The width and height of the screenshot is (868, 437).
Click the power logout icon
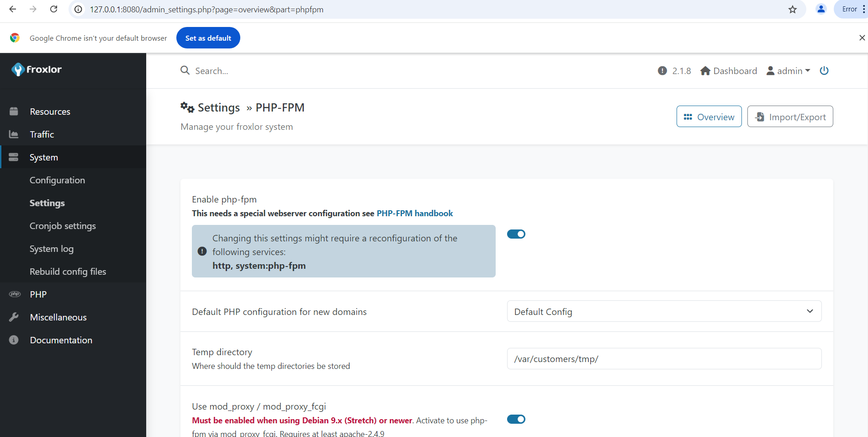824,71
